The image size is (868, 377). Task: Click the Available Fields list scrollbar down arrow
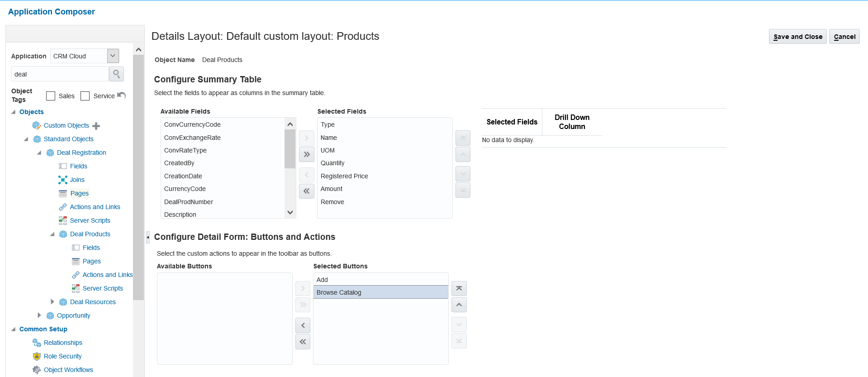[x=290, y=212]
